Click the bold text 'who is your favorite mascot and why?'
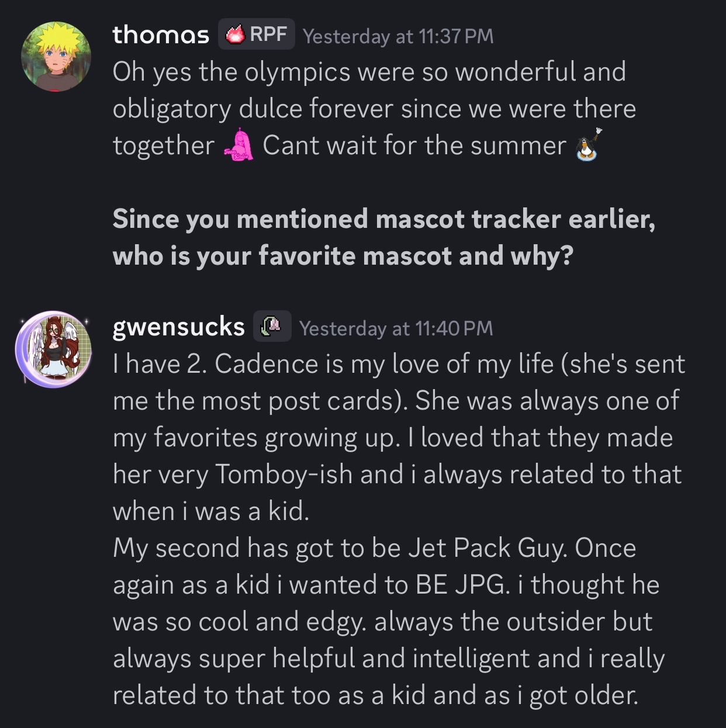Image resolution: width=726 pixels, height=728 pixels. tap(343, 256)
